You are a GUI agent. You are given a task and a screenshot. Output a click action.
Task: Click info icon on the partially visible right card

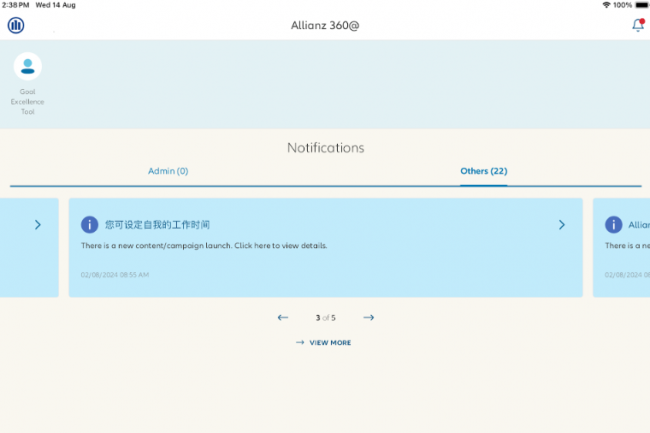coord(613,225)
